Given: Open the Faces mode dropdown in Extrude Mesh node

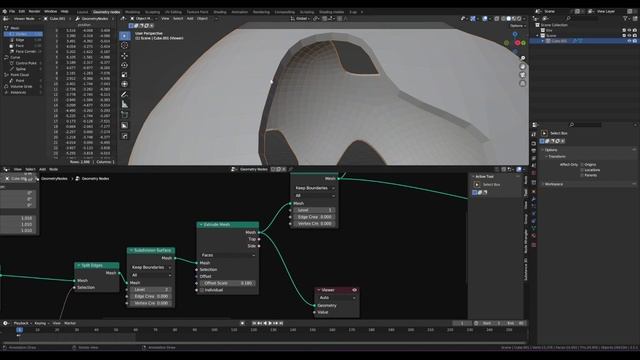Looking at the screenshot, I should [227, 255].
